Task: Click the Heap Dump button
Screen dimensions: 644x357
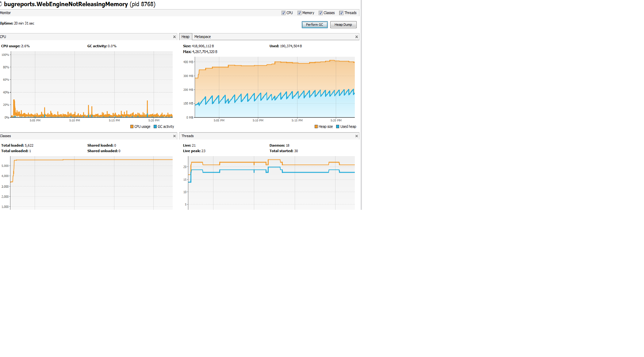Action: 343,25
